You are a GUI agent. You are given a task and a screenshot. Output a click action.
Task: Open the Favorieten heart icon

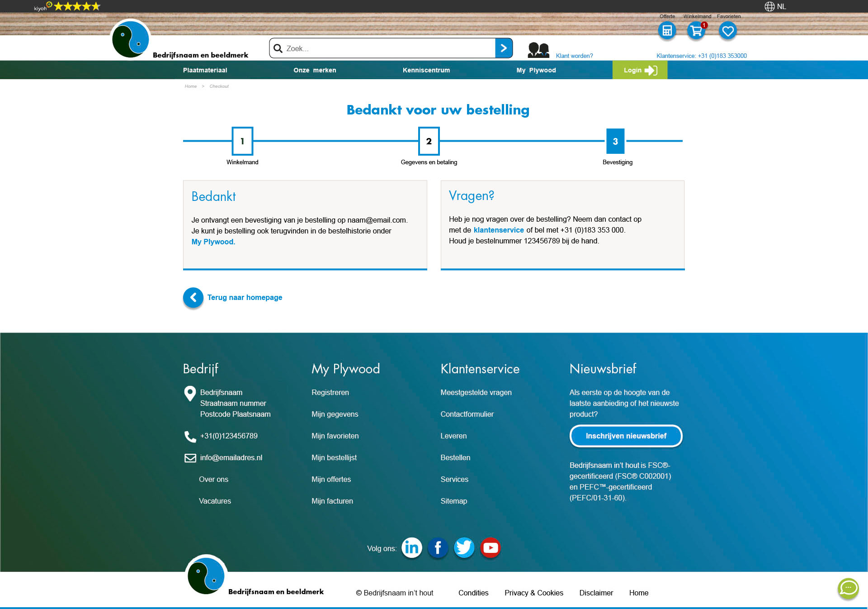point(728,31)
